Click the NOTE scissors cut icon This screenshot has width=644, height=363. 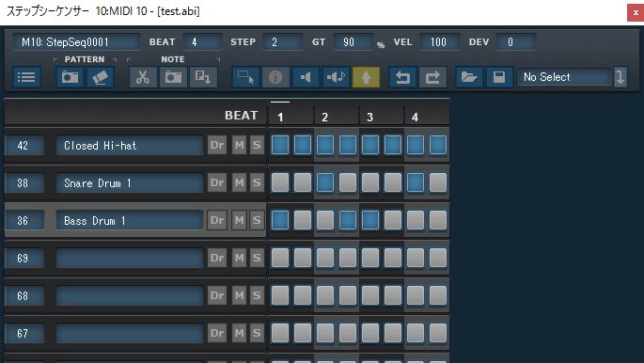(143, 77)
